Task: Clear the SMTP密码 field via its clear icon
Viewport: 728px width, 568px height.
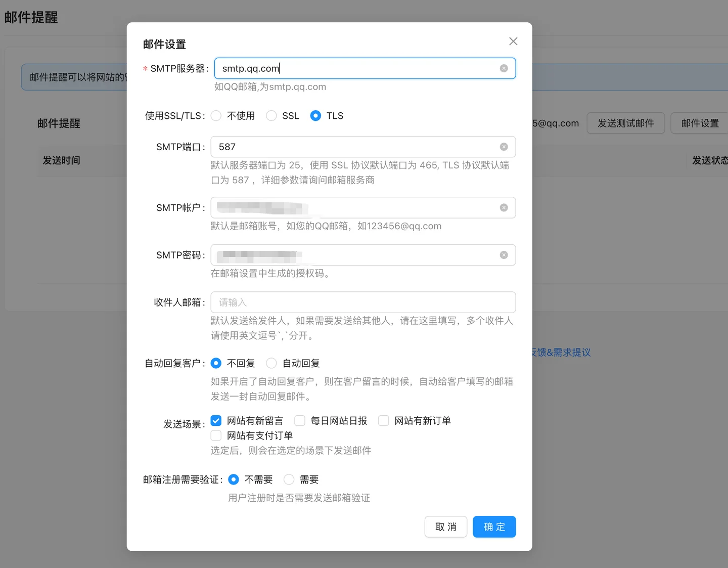Action: coord(504,255)
